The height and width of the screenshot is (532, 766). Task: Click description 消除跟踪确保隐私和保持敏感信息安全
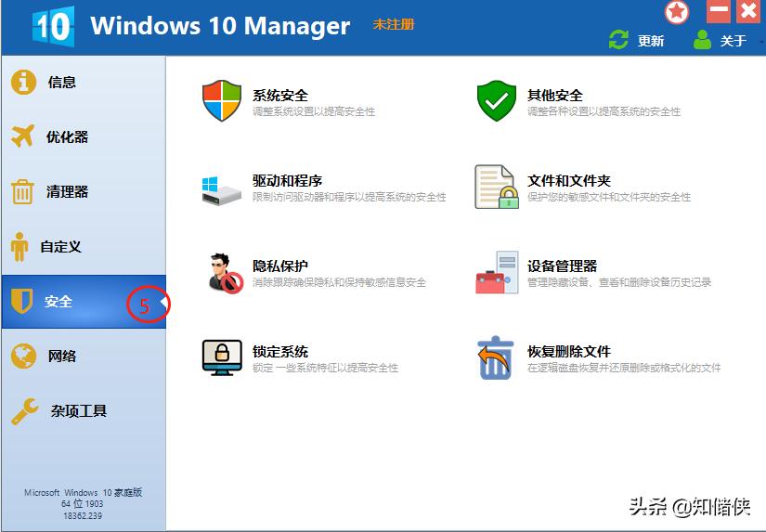click(339, 282)
